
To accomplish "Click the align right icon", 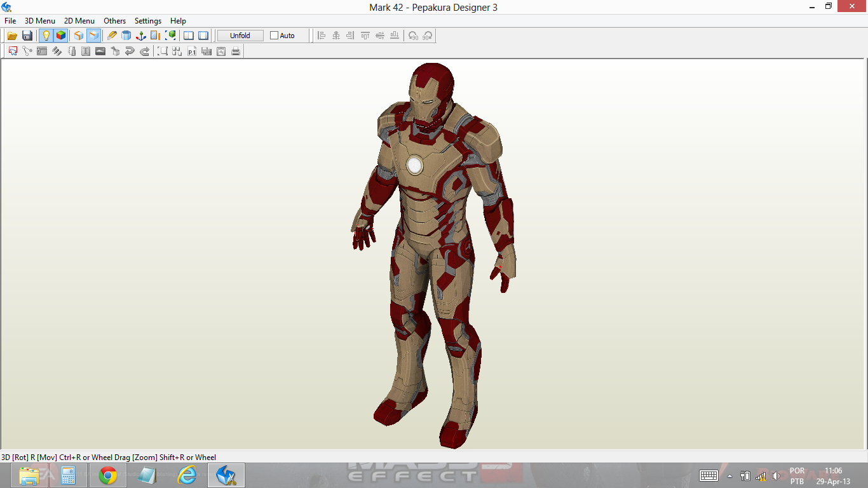I will pyautogui.click(x=351, y=36).
